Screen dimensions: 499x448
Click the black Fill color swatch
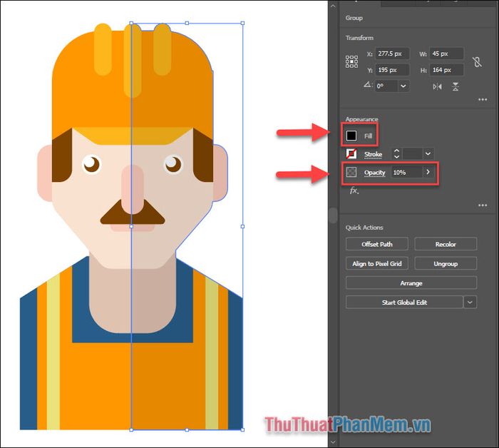click(351, 136)
